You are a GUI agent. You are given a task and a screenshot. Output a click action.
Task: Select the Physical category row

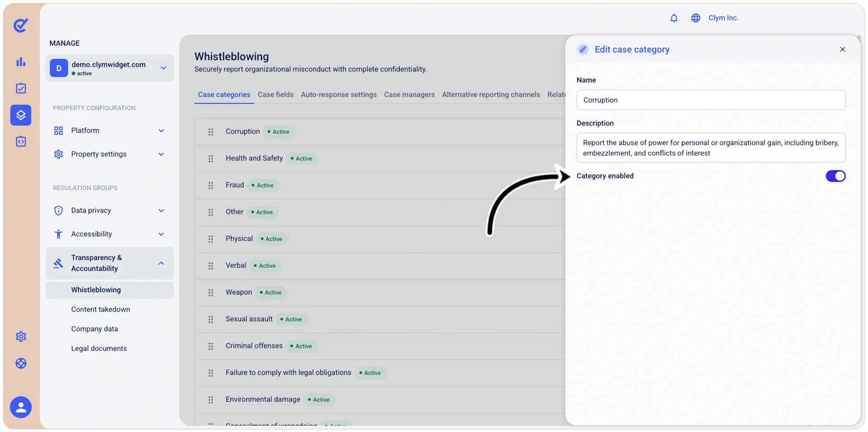point(380,239)
